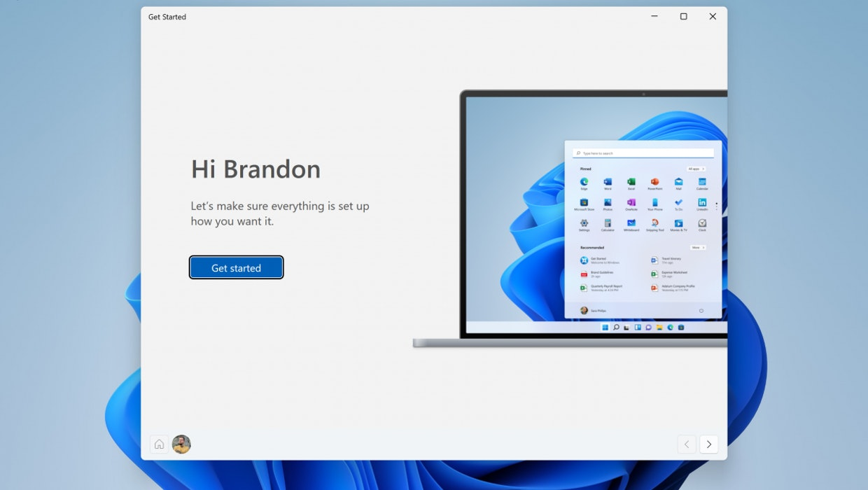
Task: Click the blue Get started button
Action: click(x=236, y=267)
